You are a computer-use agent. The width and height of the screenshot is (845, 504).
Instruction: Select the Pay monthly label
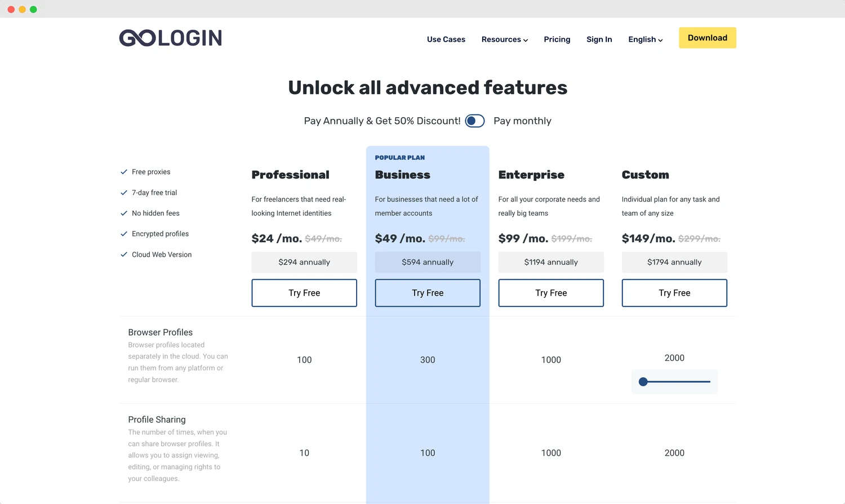coord(522,121)
